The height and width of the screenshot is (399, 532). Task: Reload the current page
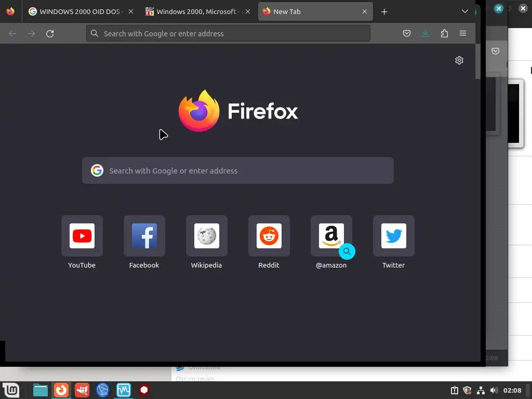(50, 34)
